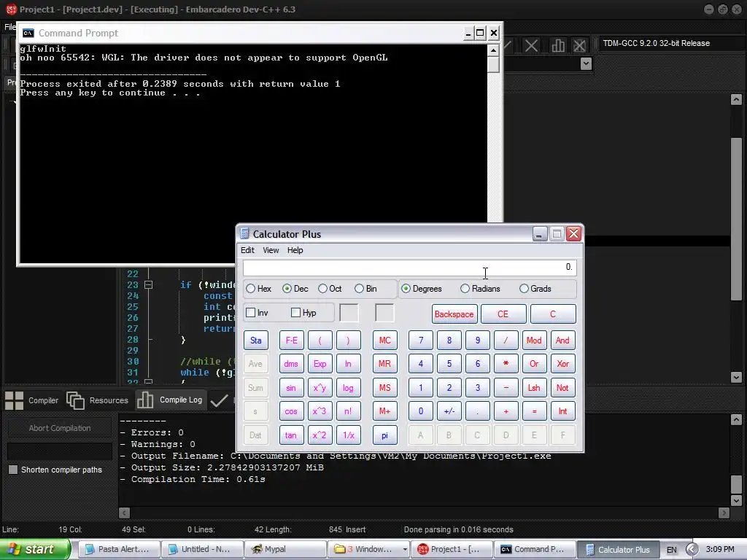Select Grads angle mode
The height and width of the screenshot is (560, 747).
[524, 289]
